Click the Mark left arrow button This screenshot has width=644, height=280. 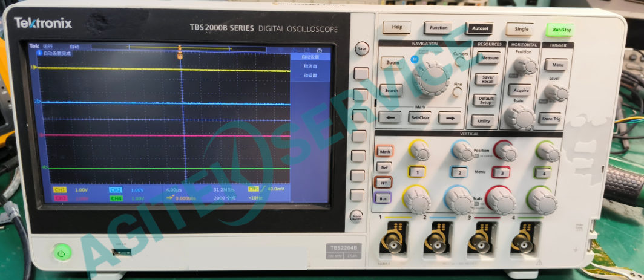pos(389,117)
